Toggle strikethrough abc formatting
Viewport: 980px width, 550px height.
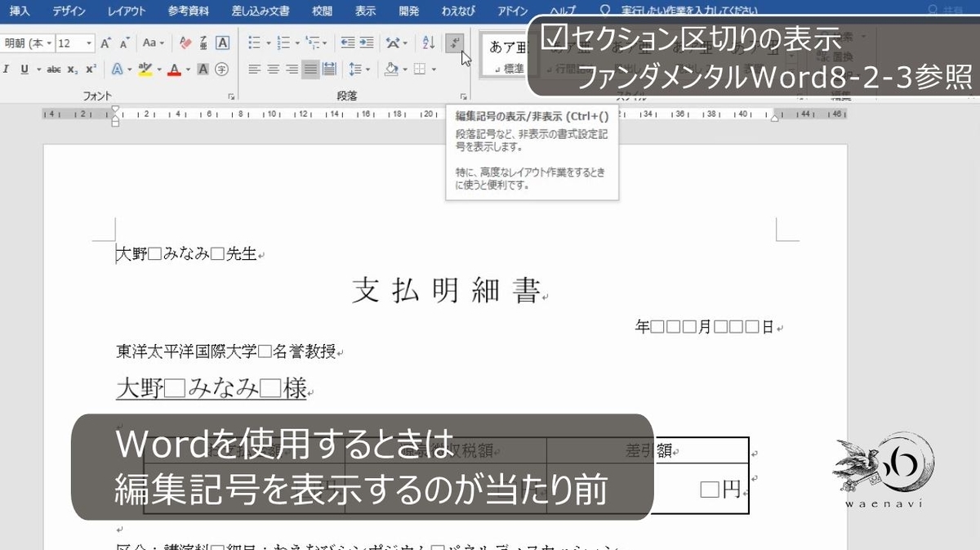pos(54,69)
